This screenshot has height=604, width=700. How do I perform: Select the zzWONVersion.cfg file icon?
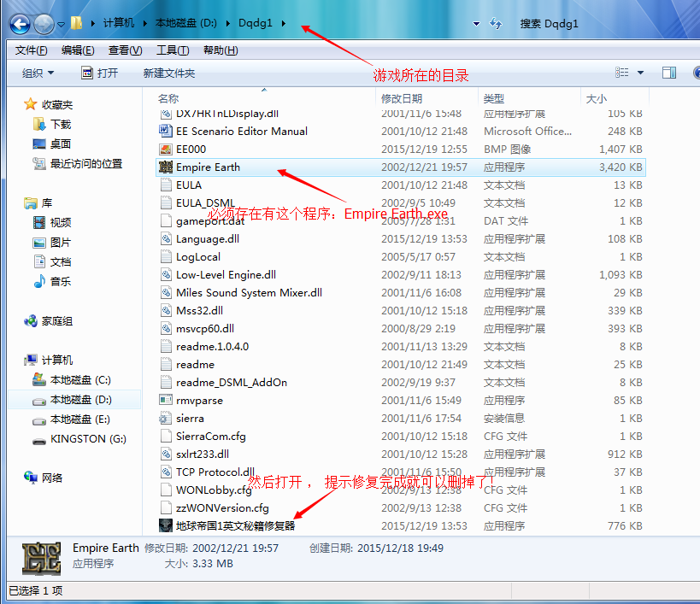click(166, 507)
